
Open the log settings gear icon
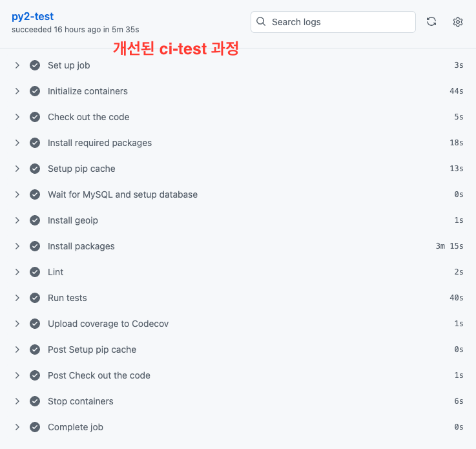click(x=458, y=22)
